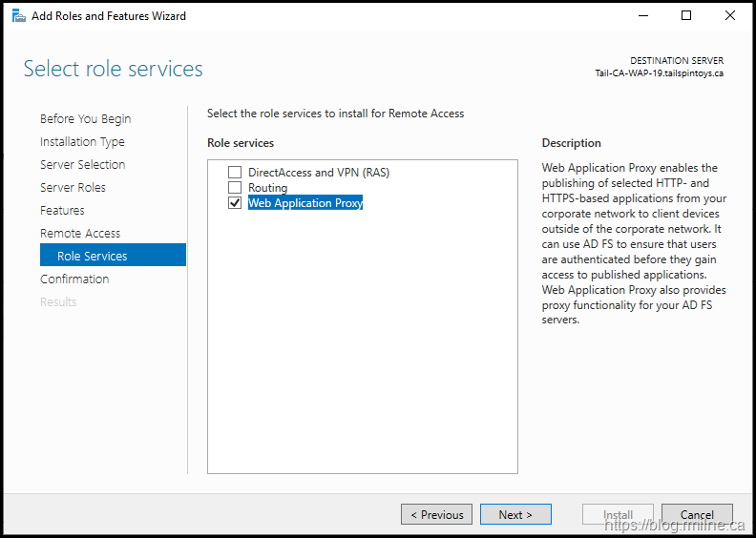
Task: Navigate to the Server Selection page
Action: (x=82, y=165)
